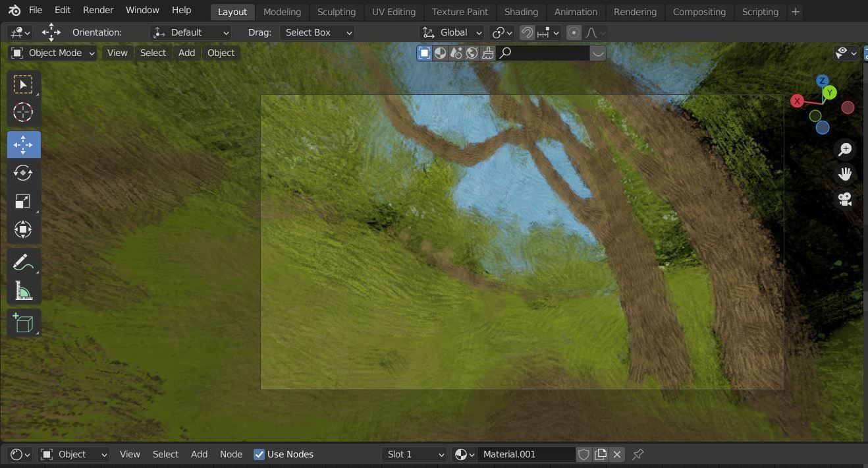Image resolution: width=868 pixels, height=468 pixels.
Task: Click the fifth shading header icon
Action: (x=488, y=53)
